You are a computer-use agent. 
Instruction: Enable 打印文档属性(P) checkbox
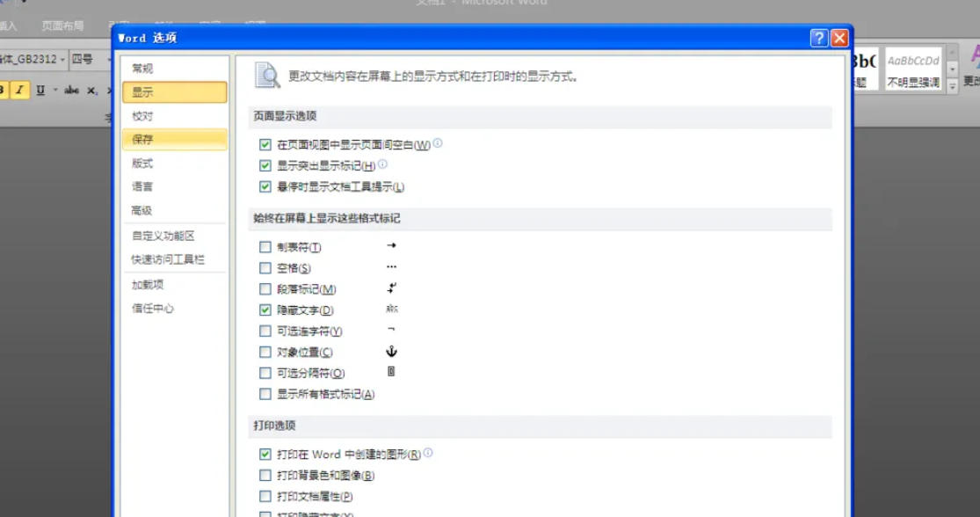[x=265, y=497]
